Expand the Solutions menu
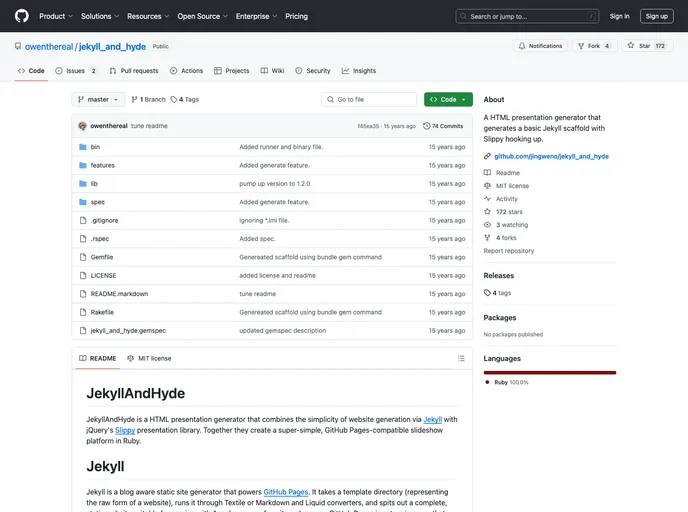The width and height of the screenshot is (688, 512). click(100, 16)
